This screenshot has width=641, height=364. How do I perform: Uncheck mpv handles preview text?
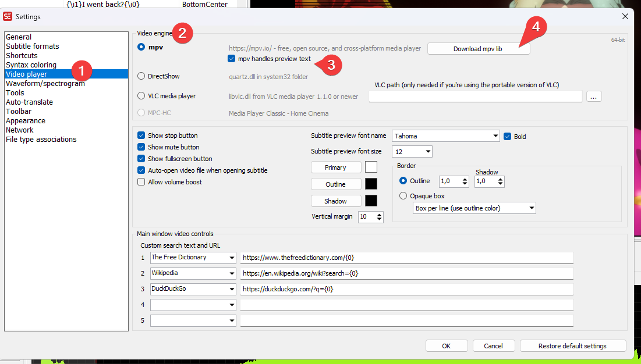(232, 59)
